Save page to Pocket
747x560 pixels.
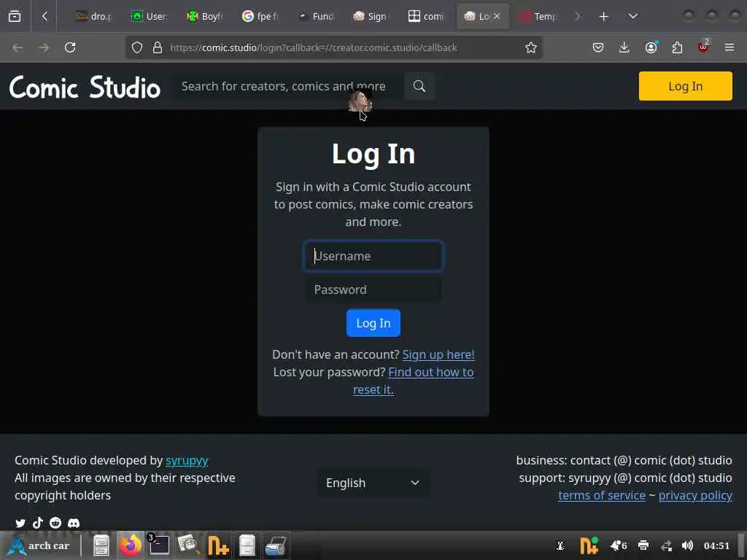coord(598,47)
